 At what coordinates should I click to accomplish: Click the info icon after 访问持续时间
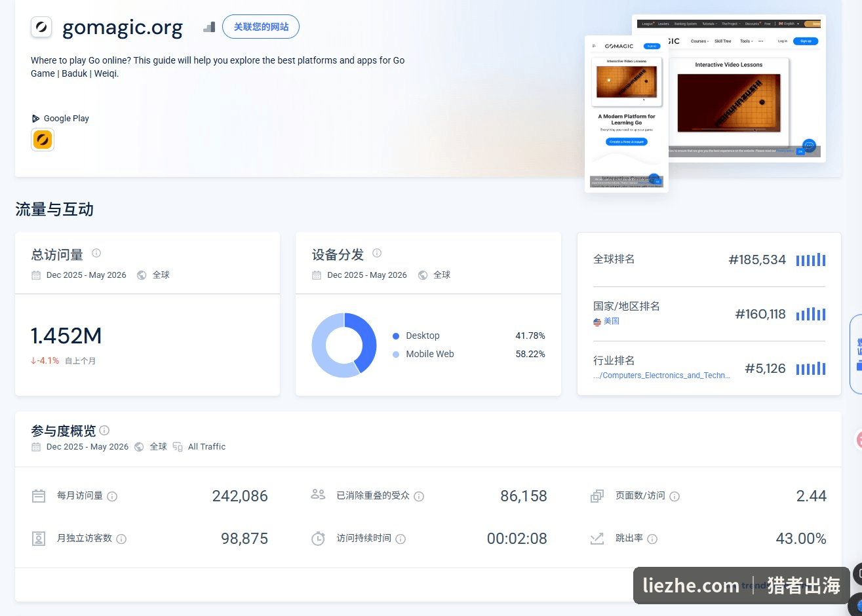tap(401, 539)
